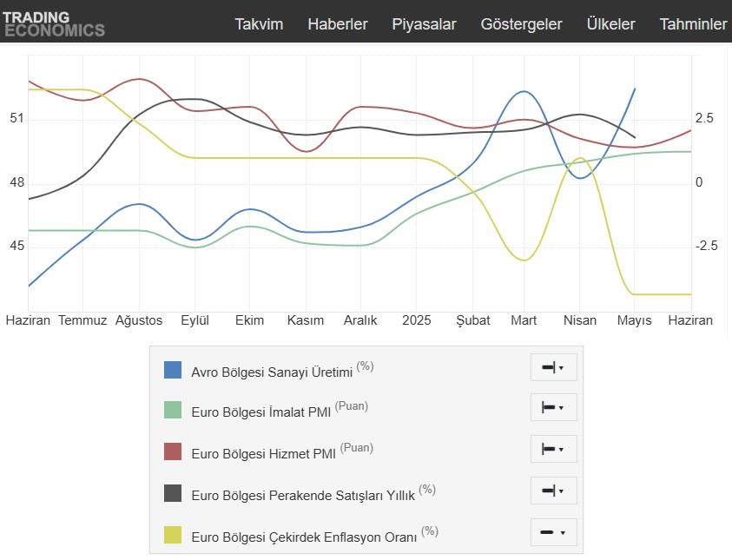Viewport: 732px width, 560px height.
Task: Click the 2.5 value on the right axis
Action: (704, 118)
